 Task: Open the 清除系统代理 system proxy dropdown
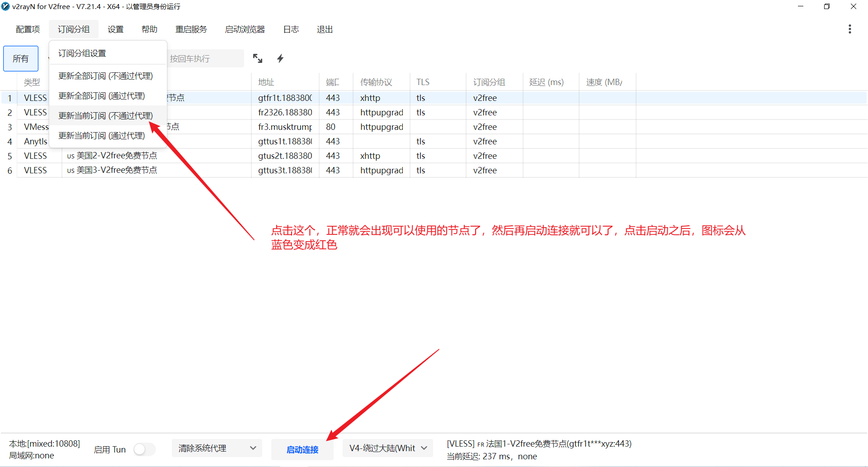tap(217, 448)
